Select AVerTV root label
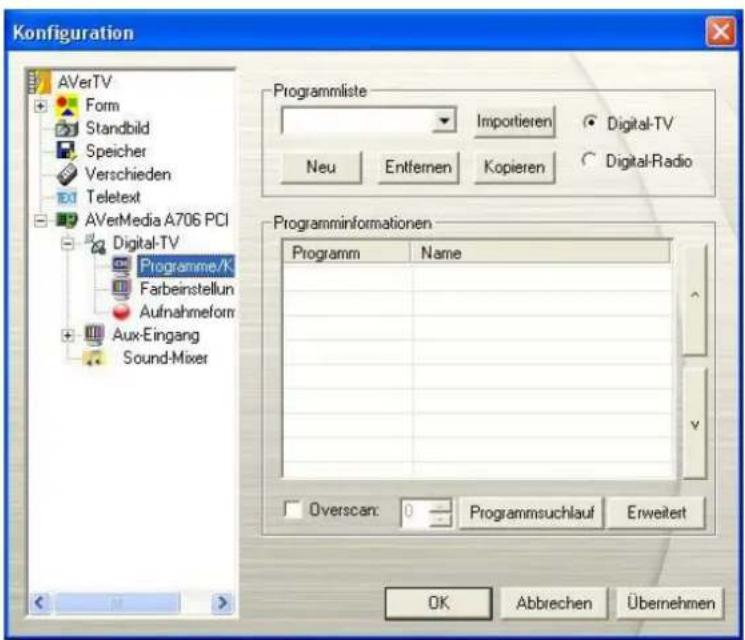The width and height of the screenshot is (745, 640). (x=85, y=82)
